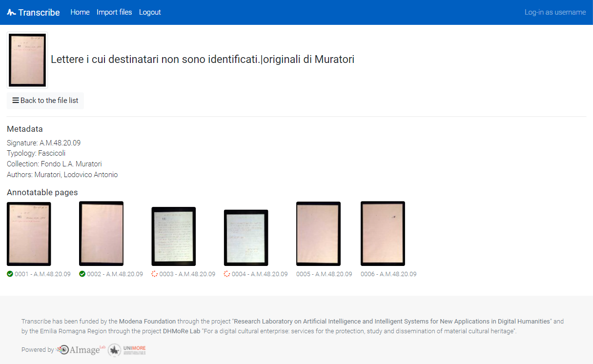Open page thumbnail 0003
This screenshot has height=364, width=593.
(174, 236)
